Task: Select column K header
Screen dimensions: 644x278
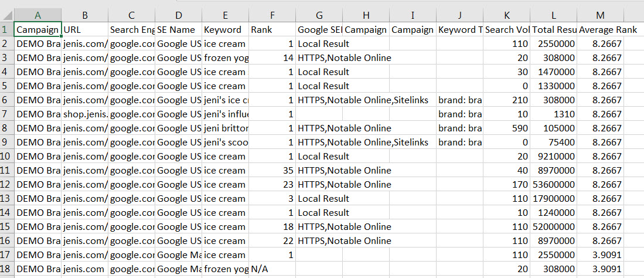Action: (506, 16)
